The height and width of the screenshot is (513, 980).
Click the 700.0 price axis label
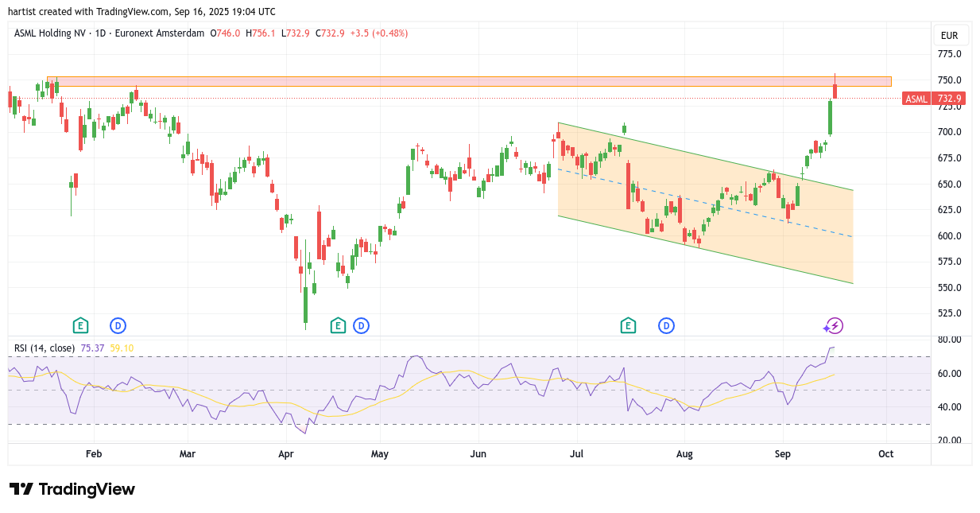click(949, 132)
